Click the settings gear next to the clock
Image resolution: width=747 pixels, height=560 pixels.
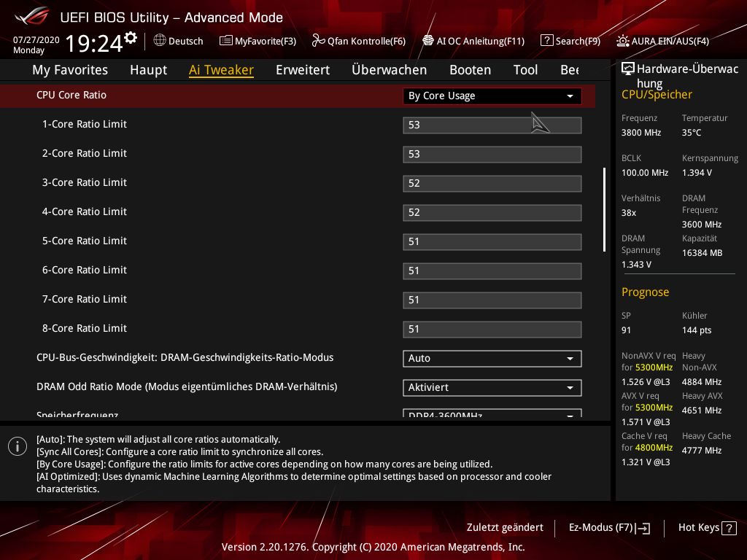(x=131, y=38)
